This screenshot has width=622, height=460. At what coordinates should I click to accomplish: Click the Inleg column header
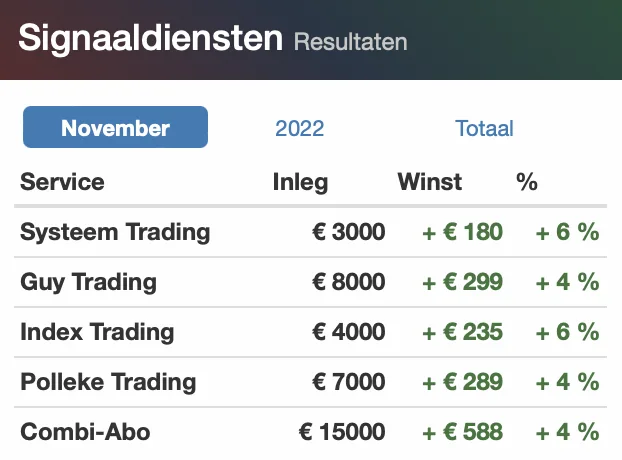click(300, 183)
